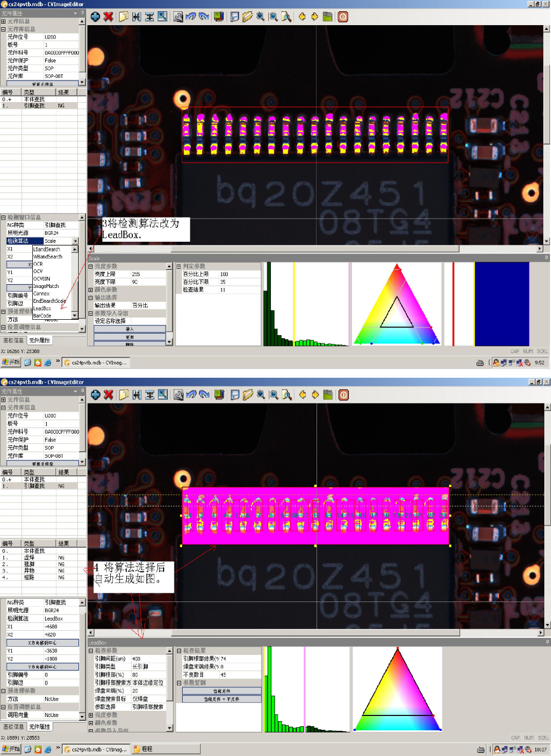This screenshot has height=756, width=551.
Task: Select EndSearchScale in the algorithm dropdown list
Action: click(x=52, y=301)
